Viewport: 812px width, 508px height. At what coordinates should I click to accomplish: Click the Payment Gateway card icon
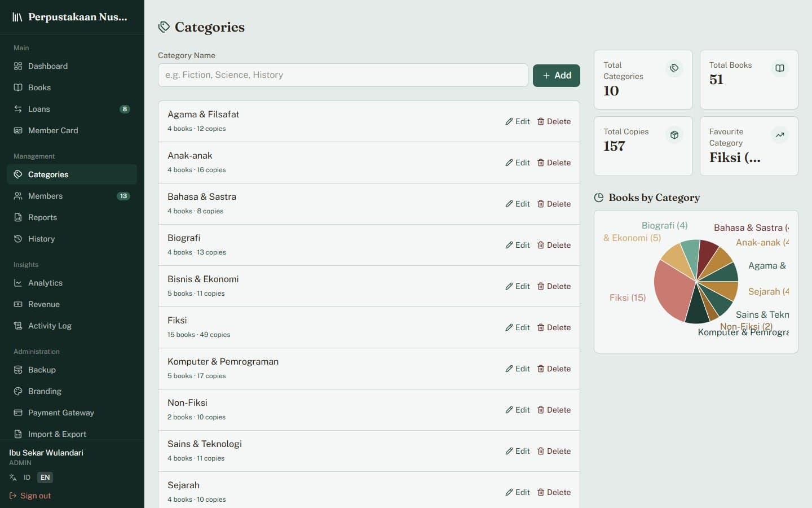(x=18, y=413)
